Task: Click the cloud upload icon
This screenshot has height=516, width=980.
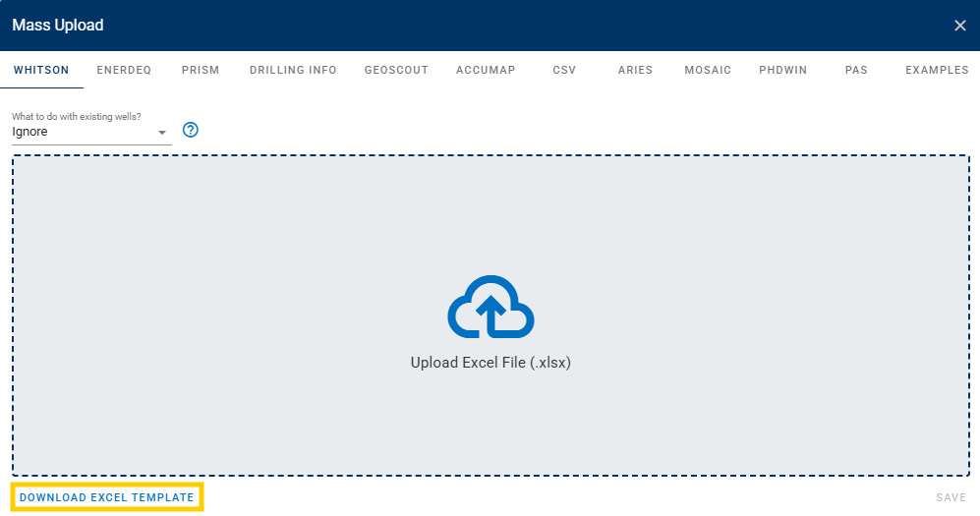Action: coord(490,307)
